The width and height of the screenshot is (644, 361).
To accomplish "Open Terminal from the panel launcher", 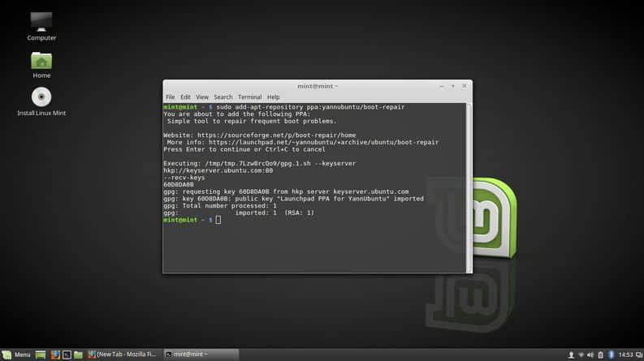I will point(67,355).
